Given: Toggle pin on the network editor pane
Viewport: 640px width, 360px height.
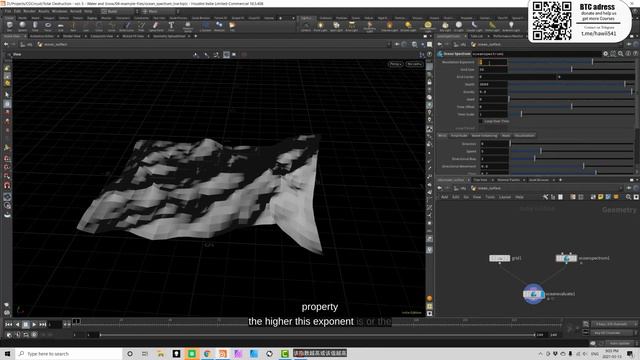Looking at the screenshot, I should coord(629,188).
